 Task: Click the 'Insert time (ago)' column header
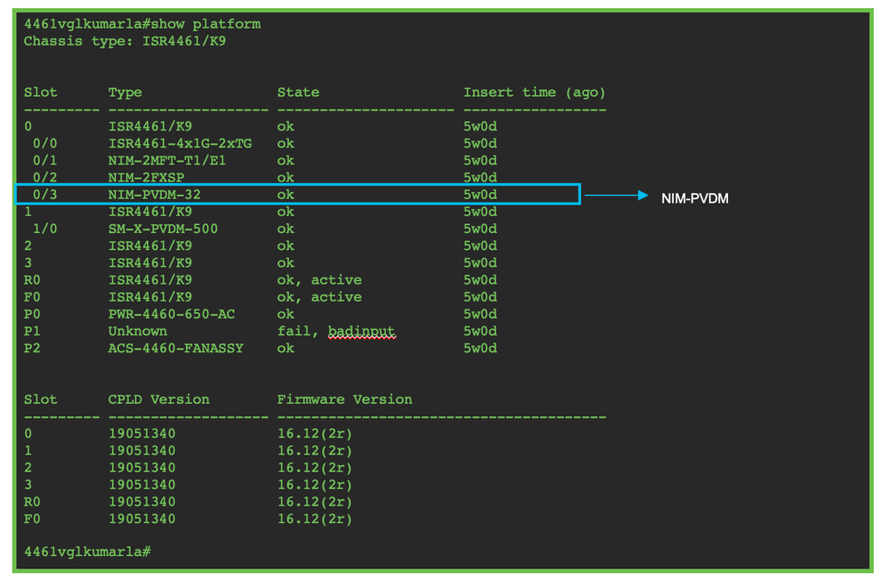coord(535,93)
